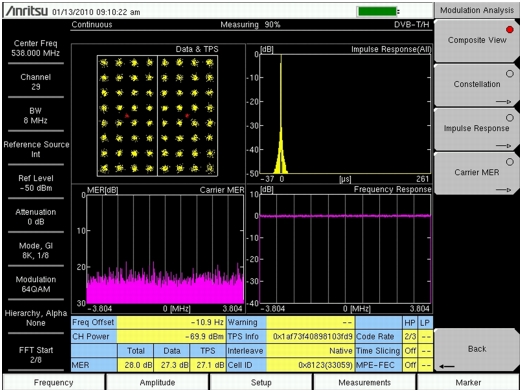The image size is (521, 391).
Task: Click the Anritsu logo
Action: [x=27, y=11]
